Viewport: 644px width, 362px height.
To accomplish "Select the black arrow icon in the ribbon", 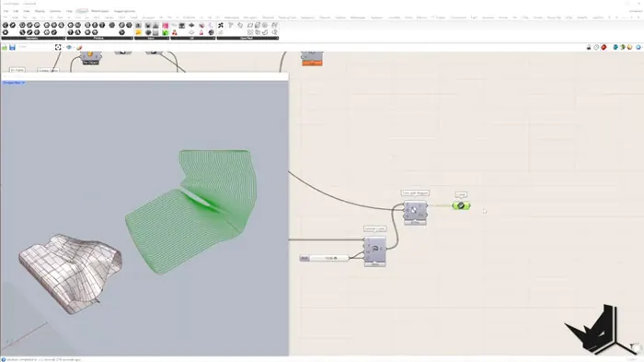I will 191,26.
